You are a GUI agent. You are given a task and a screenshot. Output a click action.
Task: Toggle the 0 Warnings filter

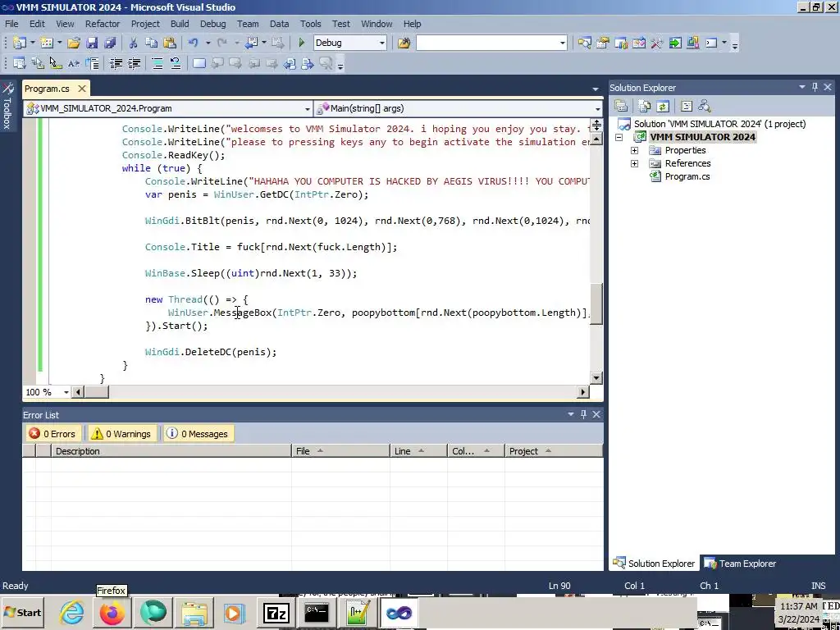pos(121,433)
